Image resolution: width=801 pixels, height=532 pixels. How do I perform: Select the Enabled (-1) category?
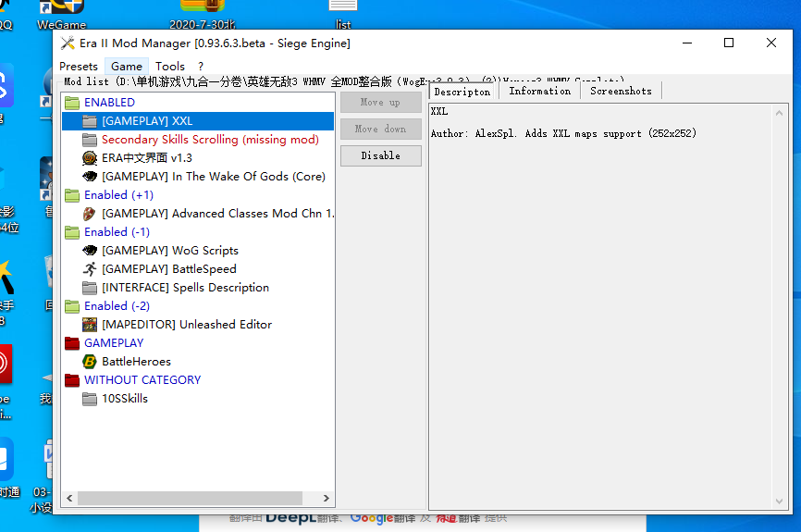117,232
